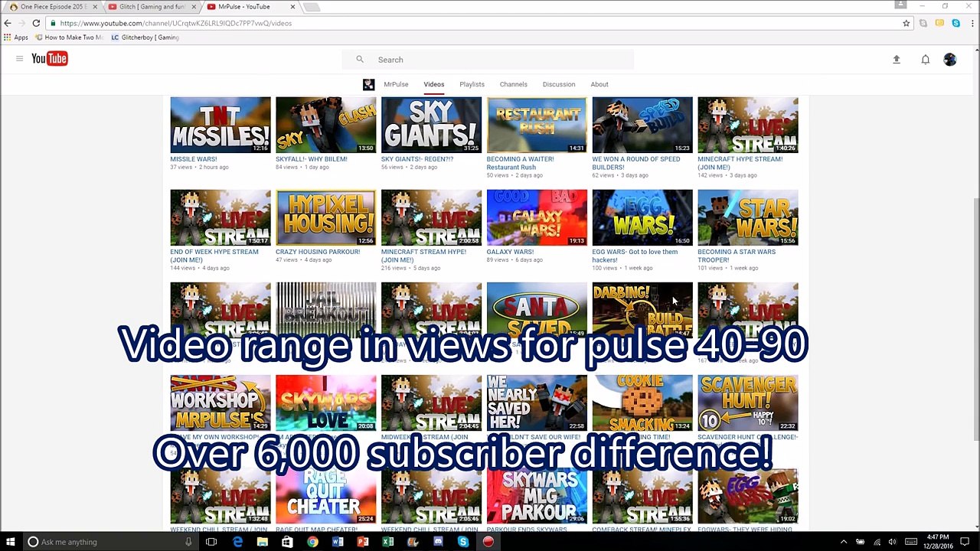Launch Microsoft Edge from the taskbar
The height and width of the screenshot is (551, 980).
(237, 542)
